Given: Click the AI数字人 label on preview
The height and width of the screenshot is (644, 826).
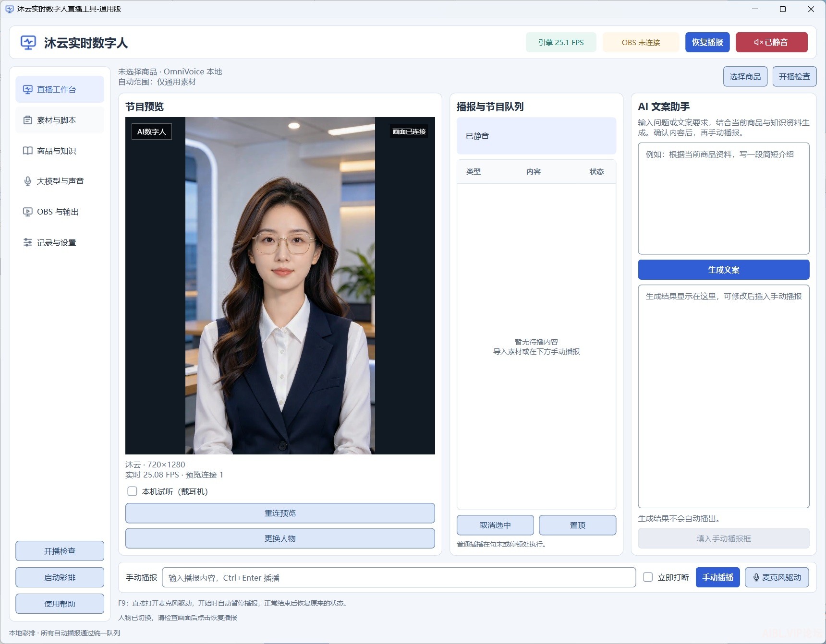Looking at the screenshot, I should 151,131.
